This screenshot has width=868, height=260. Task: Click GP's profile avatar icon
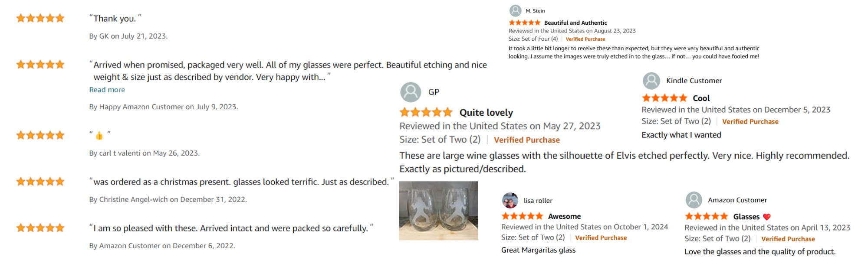point(411,92)
